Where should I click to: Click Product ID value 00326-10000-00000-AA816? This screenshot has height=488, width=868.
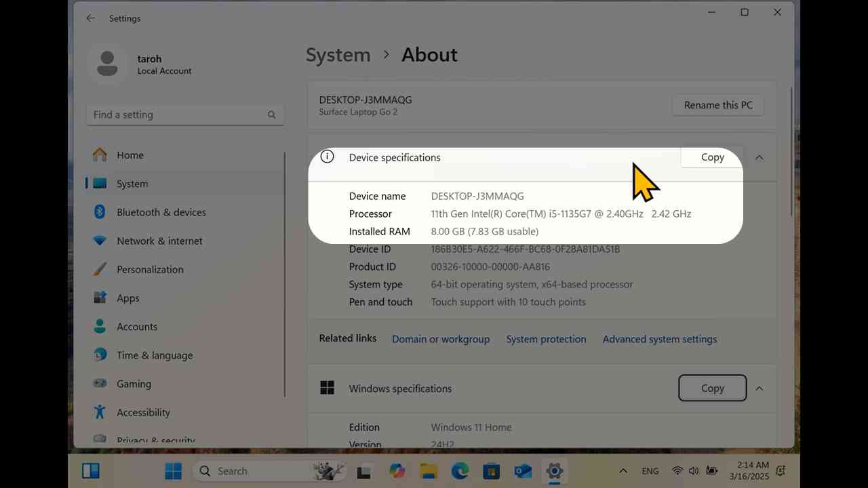(490, 266)
